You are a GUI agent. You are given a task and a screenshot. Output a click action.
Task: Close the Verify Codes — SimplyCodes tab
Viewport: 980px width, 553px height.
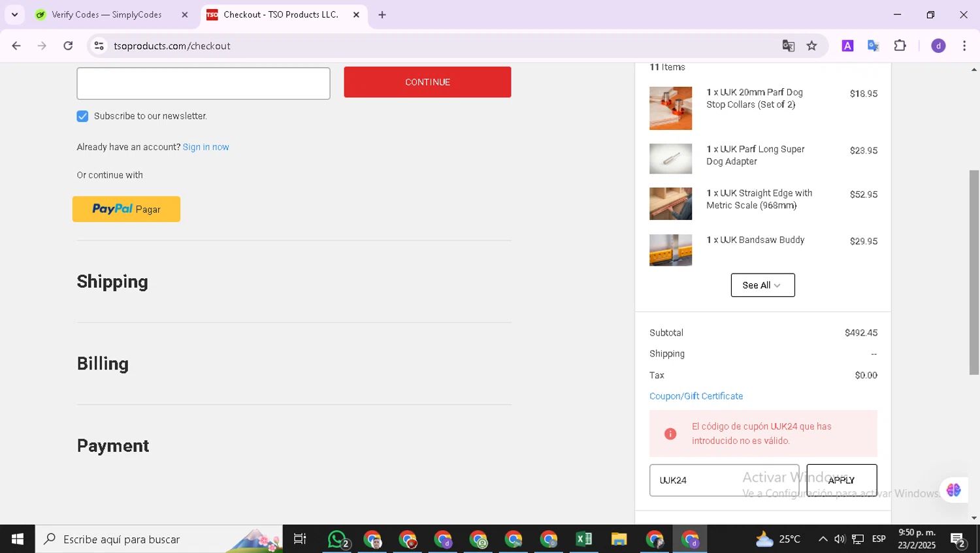pyautogui.click(x=184, y=14)
